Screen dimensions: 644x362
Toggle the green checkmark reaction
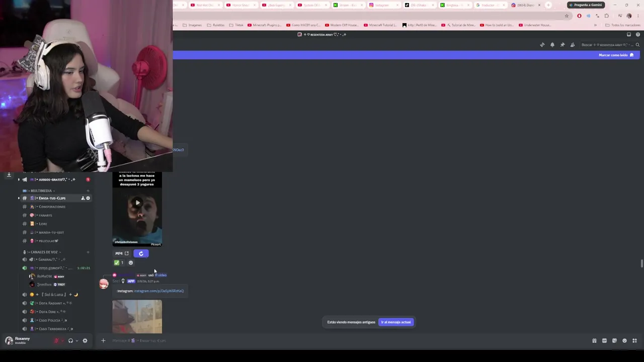point(119,262)
